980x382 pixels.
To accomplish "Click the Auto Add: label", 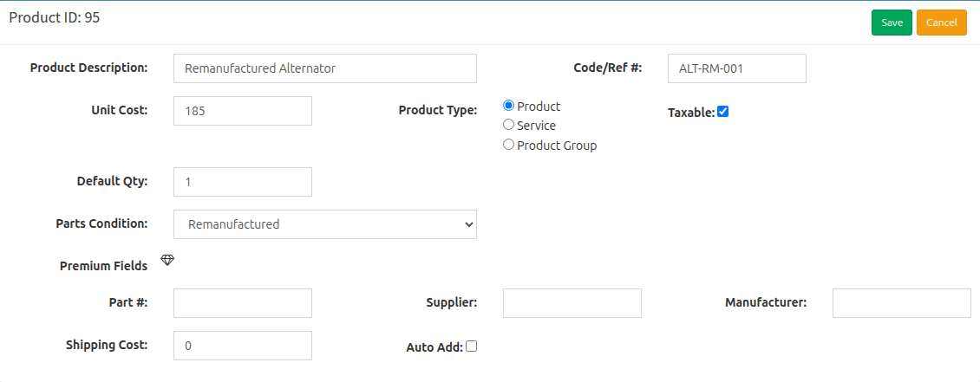I will (434, 347).
